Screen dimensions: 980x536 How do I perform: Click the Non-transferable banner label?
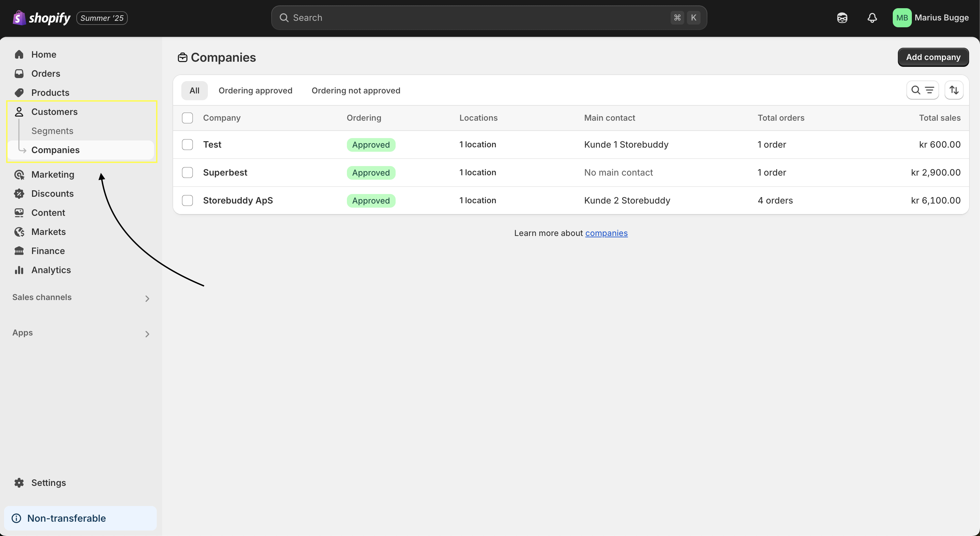point(66,518)
